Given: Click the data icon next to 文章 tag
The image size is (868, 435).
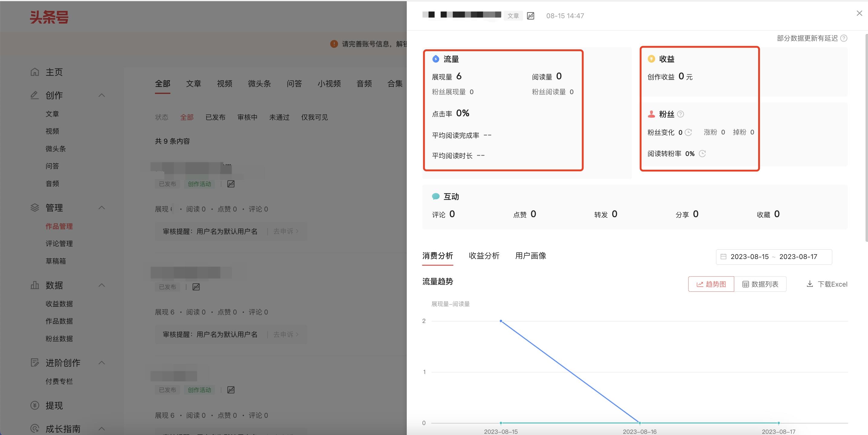Looking at the screenshot, I should click(530, 16).
